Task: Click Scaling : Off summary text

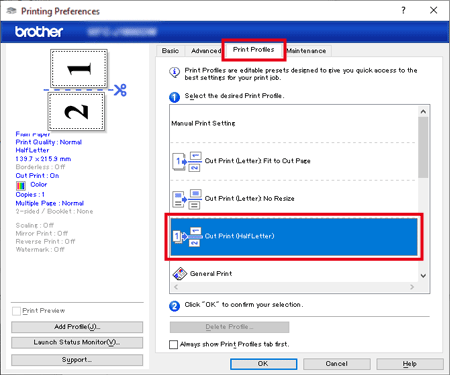Action: coord(35,225)
